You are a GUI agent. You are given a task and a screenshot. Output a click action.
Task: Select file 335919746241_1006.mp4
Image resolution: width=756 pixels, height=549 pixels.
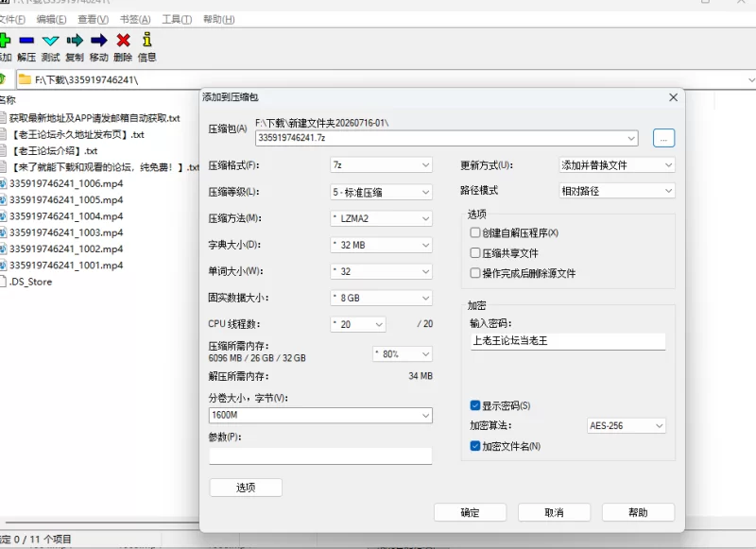pos(66,183)
